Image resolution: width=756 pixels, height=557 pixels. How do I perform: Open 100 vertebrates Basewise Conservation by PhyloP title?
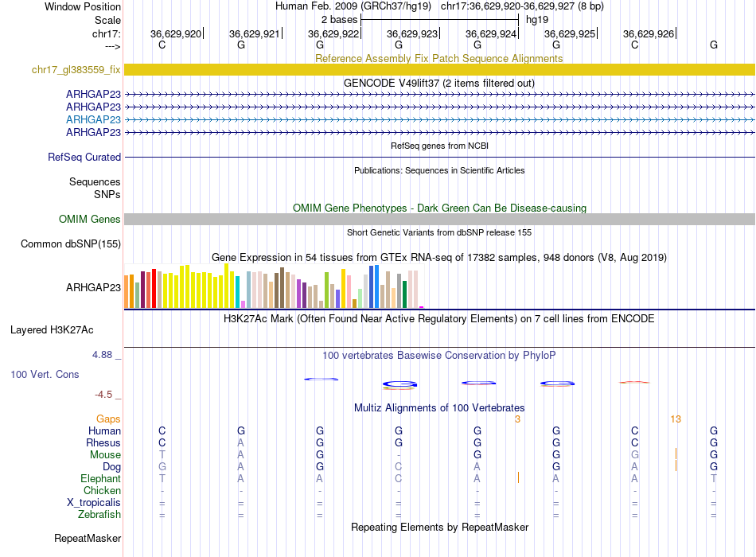click(x=439, y=356)
